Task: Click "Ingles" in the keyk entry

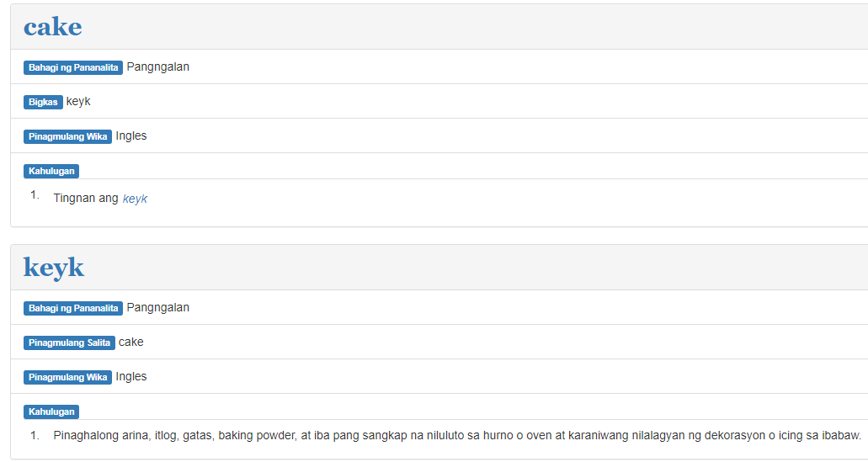Action: coord(131,377)
